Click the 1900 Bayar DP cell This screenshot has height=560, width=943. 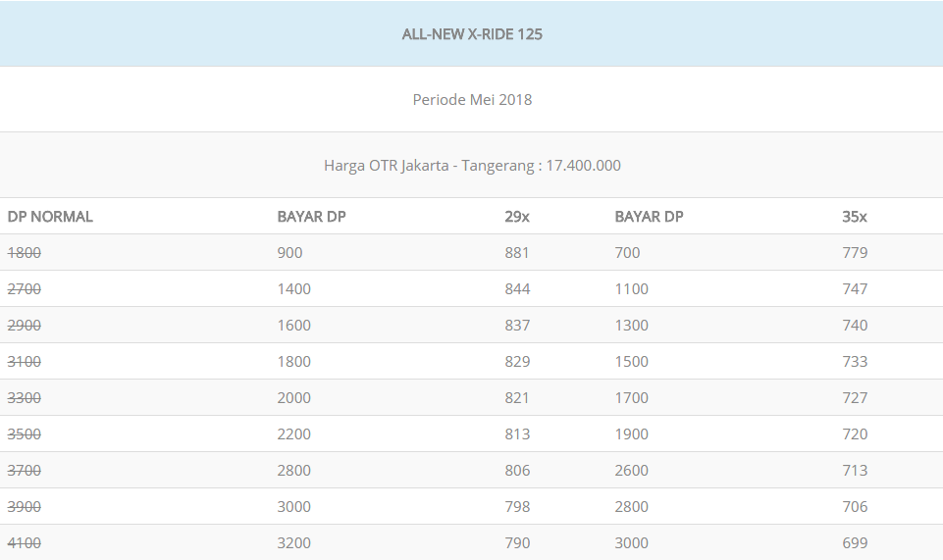click(632, 433)
